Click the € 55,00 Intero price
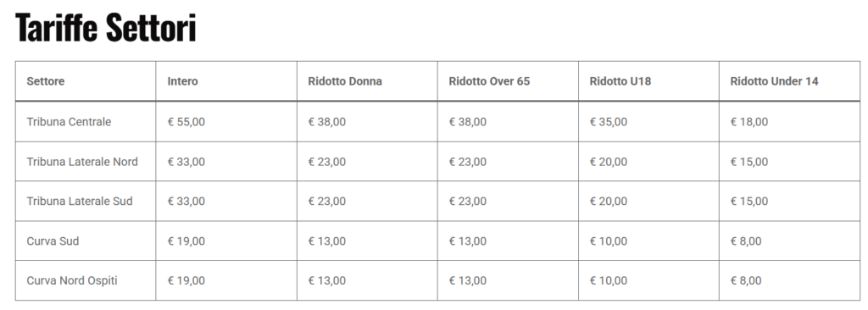 [186, 122]
